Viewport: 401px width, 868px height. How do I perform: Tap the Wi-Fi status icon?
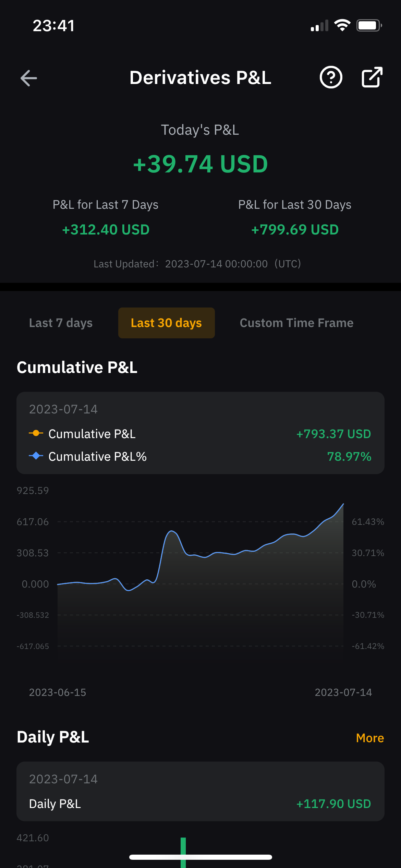click(342, 25)
